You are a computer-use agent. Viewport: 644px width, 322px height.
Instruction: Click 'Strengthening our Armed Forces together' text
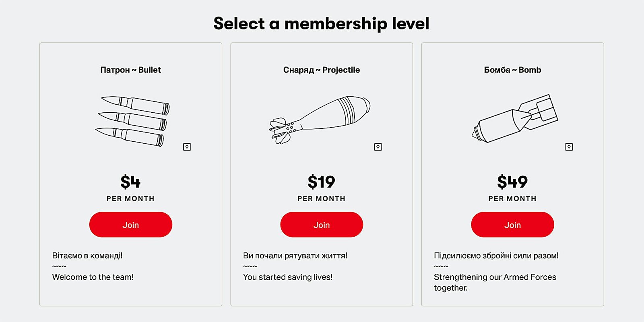pyautogui.click(x=495, y=282)
